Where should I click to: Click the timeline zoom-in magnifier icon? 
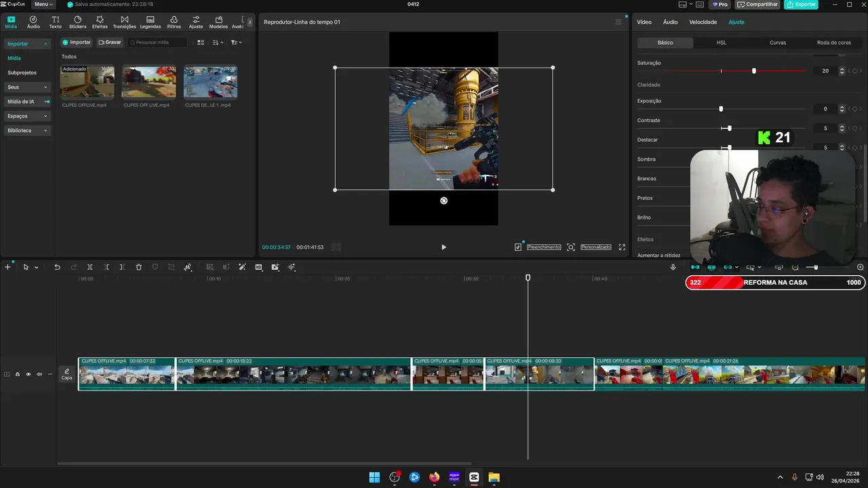[861, 267]
